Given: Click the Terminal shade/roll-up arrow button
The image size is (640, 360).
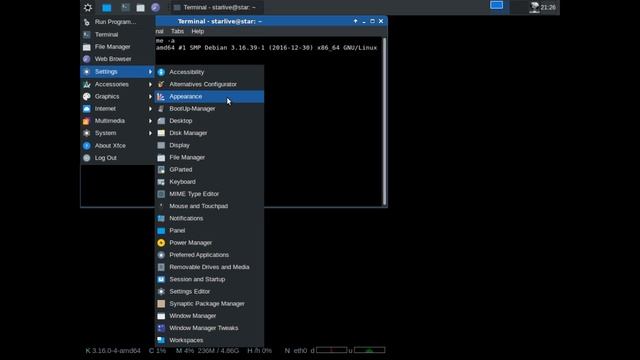Looking at the screenshot, I should tap(355, 21).
